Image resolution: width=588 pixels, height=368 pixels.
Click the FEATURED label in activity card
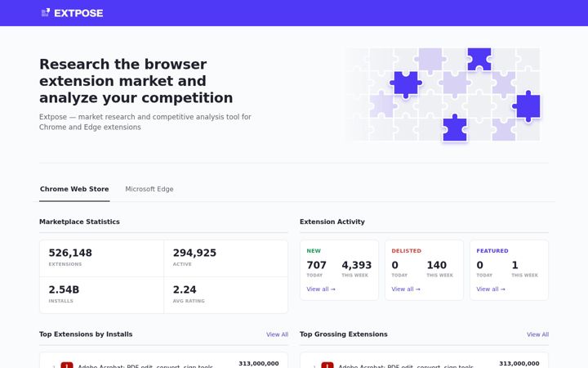492,251
